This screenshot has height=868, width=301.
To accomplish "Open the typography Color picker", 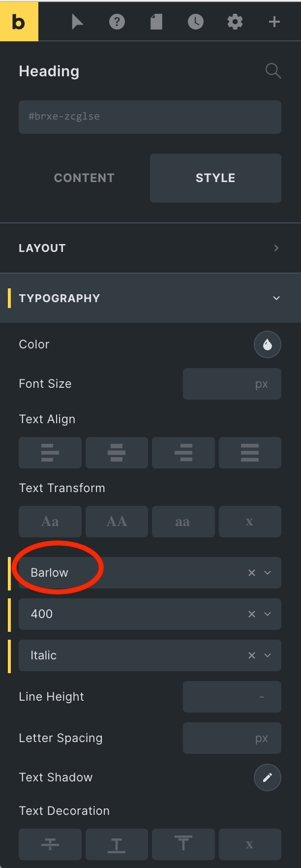I will coord(268,344).
